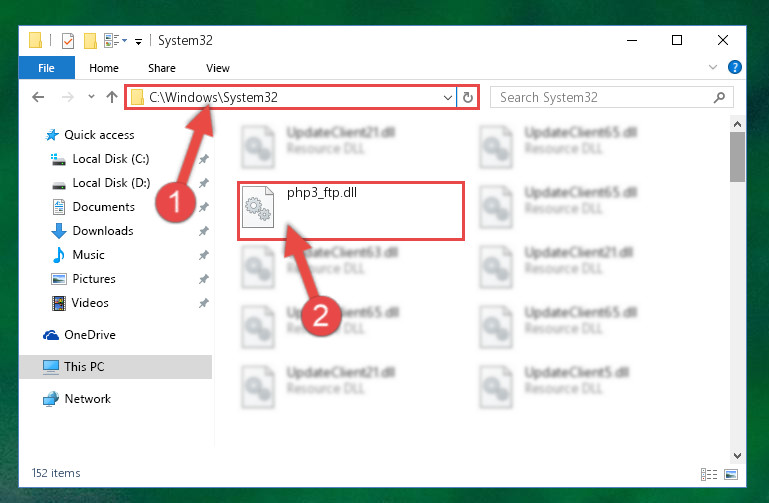Open Music in the sidebar
The image size is (769, 503).
click(88, 254)
